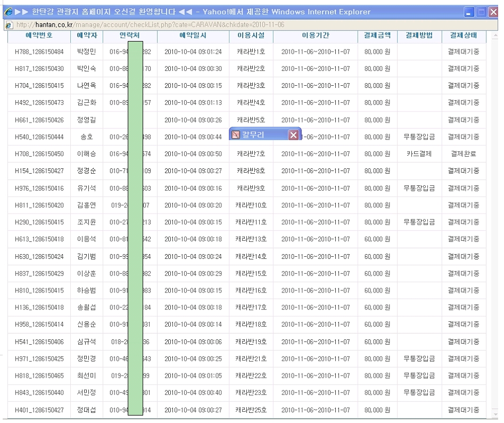Click the 결제금액 column header
Image resolution: width=504 pixels, height=423 pixels.
(377, 36)
